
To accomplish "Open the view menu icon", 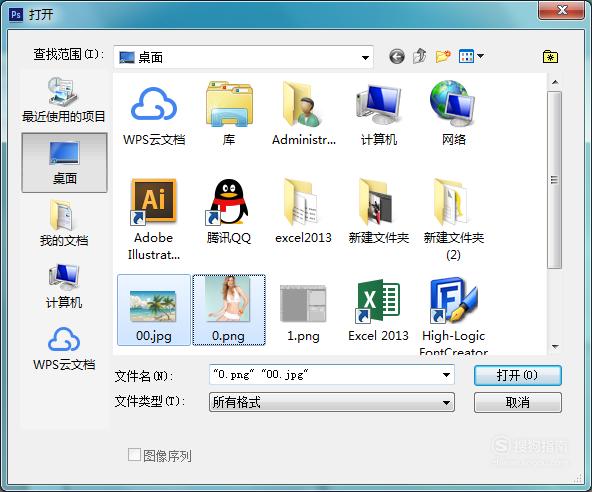I will (x=471, y=56).
